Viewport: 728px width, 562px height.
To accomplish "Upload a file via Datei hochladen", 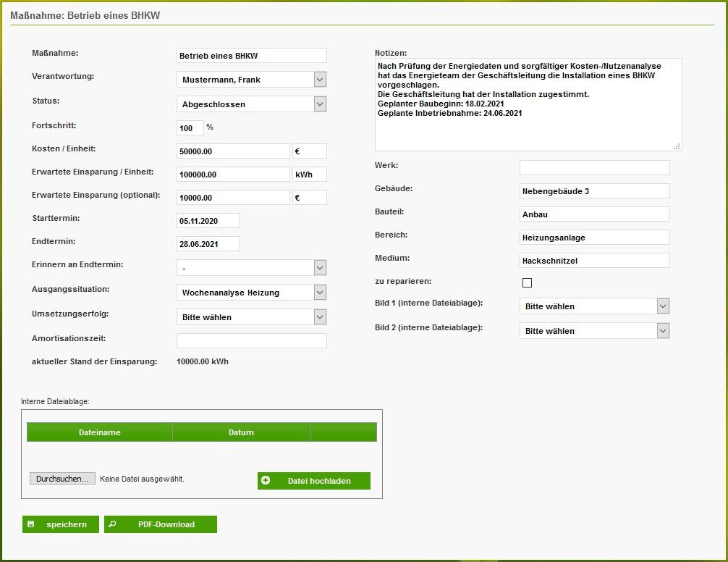I will click(x=313, y=480).
